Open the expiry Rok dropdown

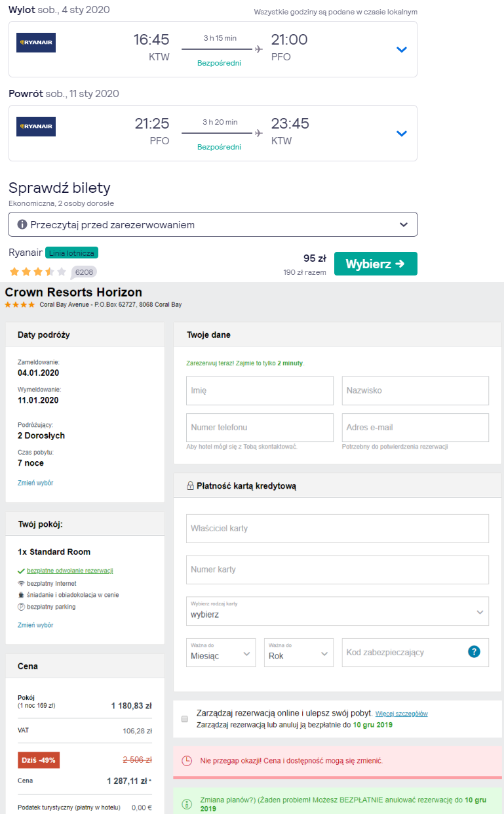[x=298, y=653]
